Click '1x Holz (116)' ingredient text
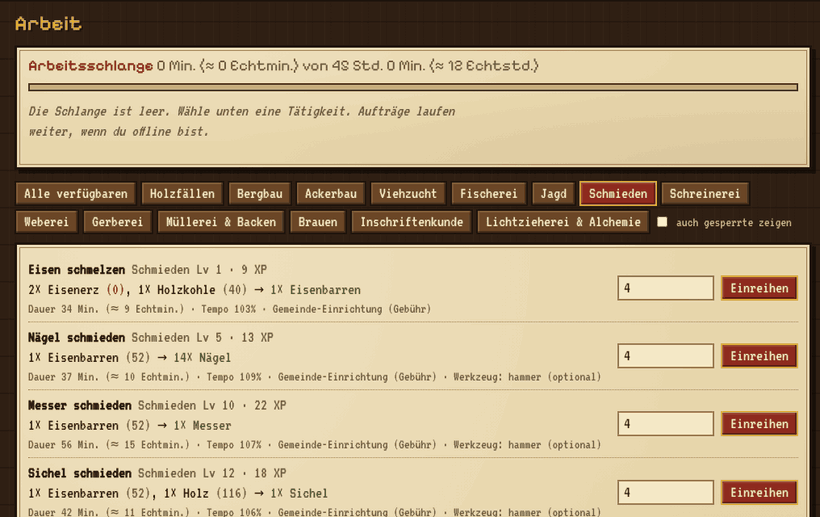 (x=206, y=493)
